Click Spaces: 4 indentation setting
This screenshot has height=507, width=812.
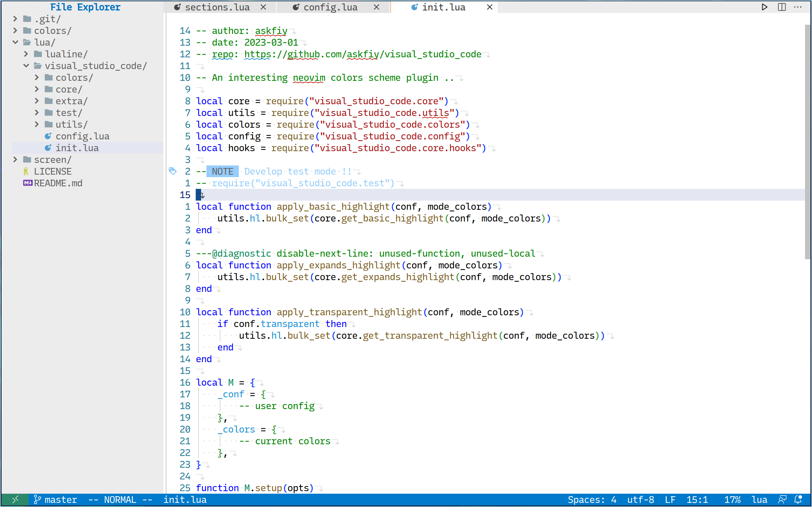[592, 500]
